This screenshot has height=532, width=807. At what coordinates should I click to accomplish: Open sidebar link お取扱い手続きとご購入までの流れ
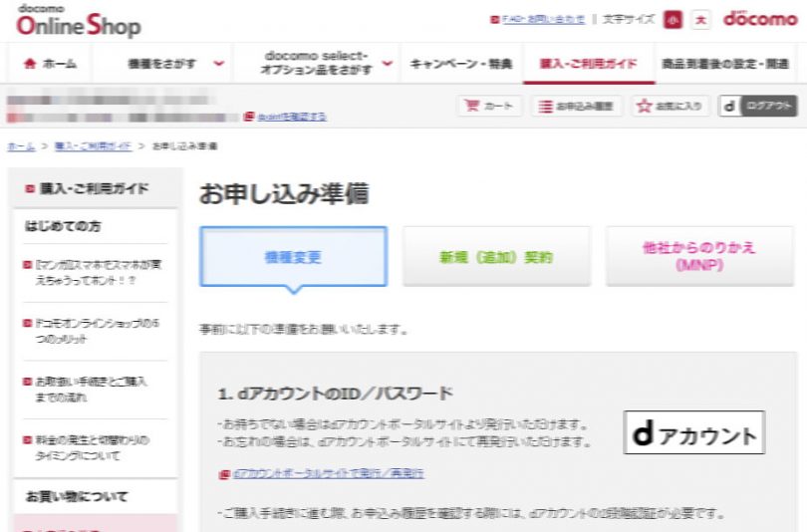coord(91,389)
